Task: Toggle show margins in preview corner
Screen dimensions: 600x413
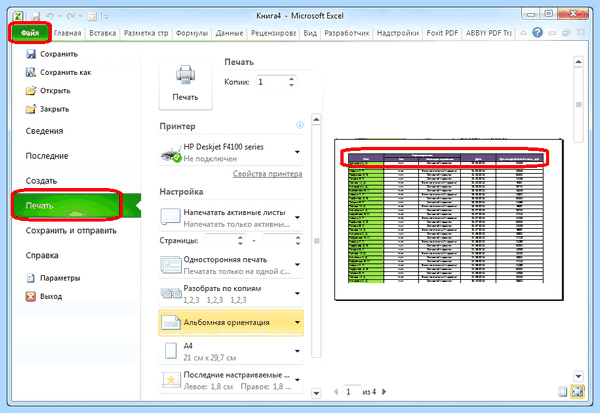Action: point(562,392)
